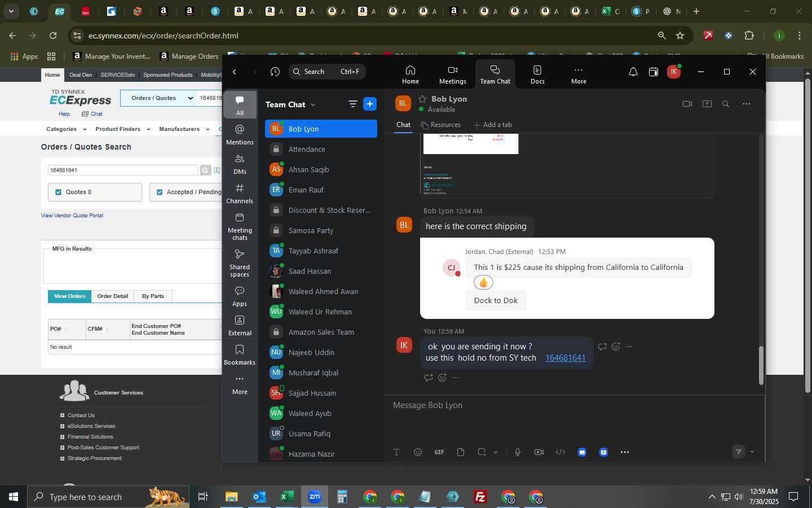Toggle the Accepted / Pending checkbox
This screenshot has height=508, width=812.
pos(160,192)
